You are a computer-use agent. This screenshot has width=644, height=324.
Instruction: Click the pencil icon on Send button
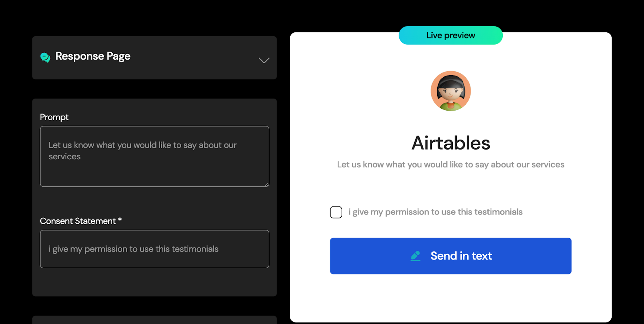coord(416,256)
